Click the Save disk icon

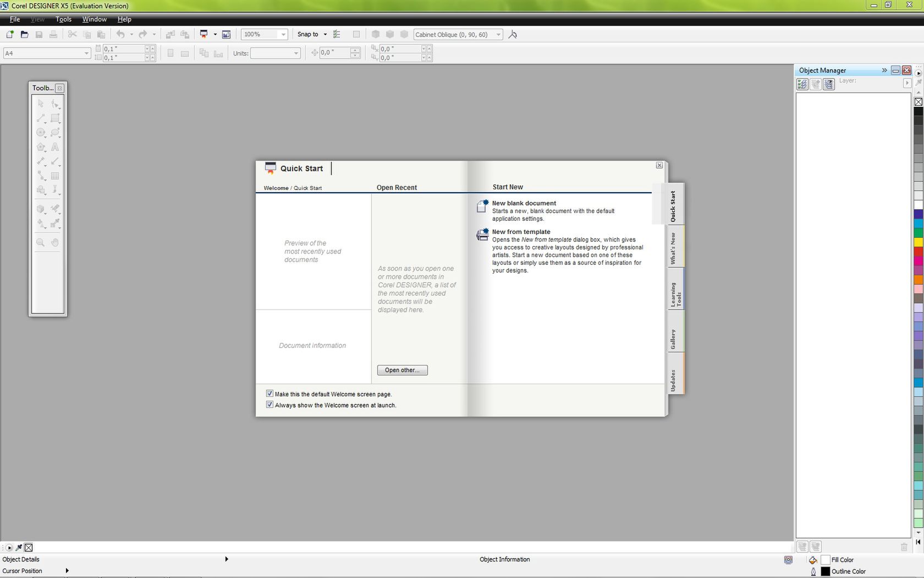coord(38,34)
